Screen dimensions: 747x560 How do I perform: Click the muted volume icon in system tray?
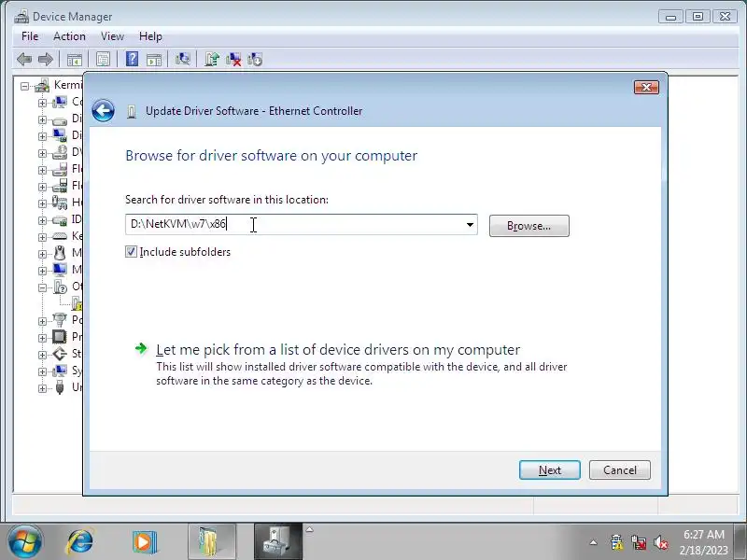pos(661,542)
